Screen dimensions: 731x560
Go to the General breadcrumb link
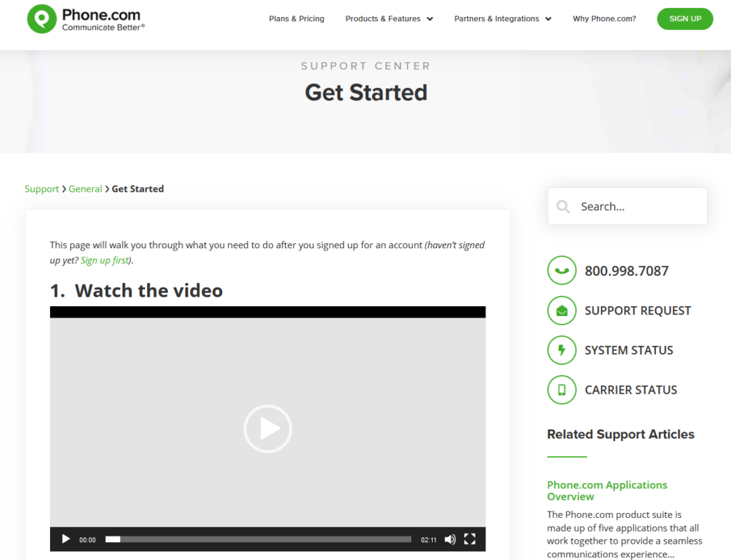click(86, 188)
